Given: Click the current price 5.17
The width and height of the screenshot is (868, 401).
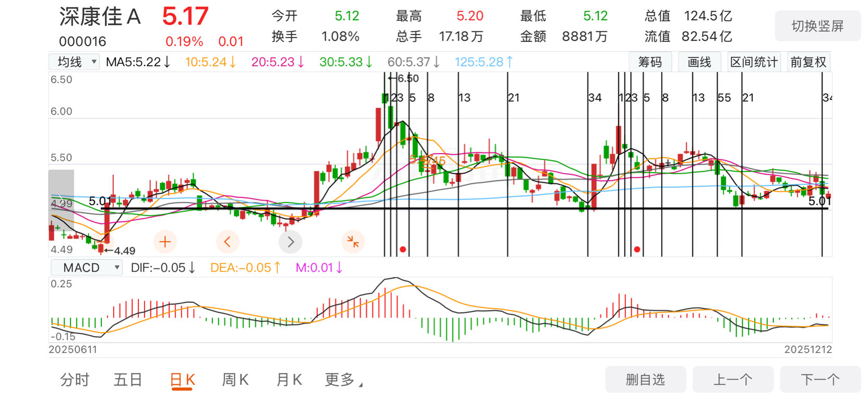Looking at the screenshot, I should pos(185,17).
